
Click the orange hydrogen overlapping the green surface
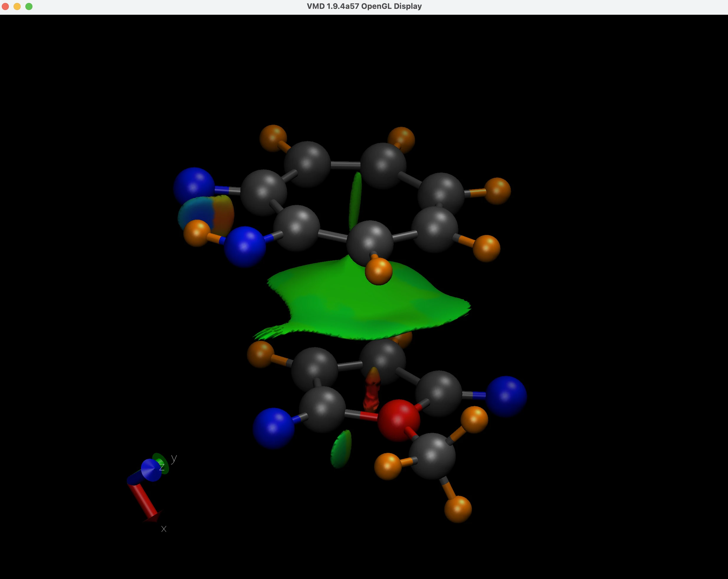(x=378, y=271)
